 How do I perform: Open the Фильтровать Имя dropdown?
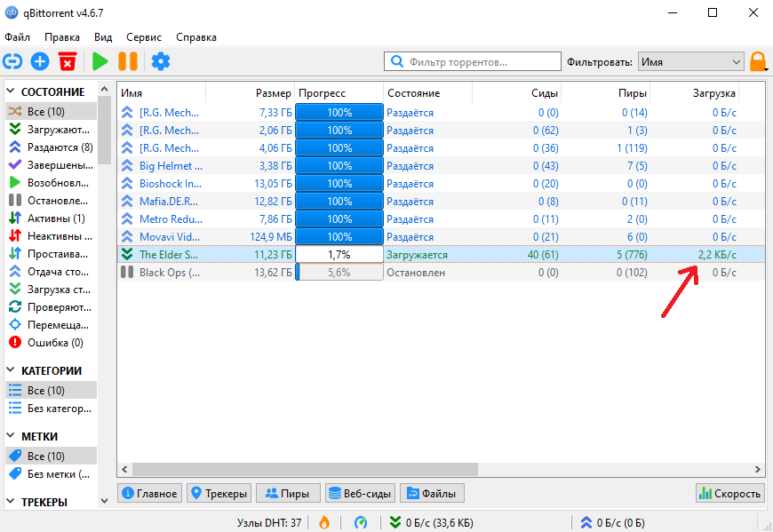pyautogui.click(x=690, y=62)
